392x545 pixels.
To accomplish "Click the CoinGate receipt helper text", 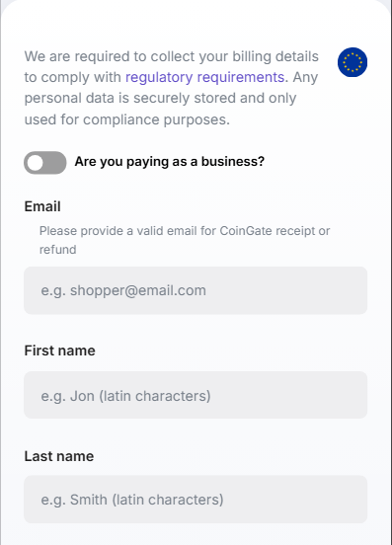I will pyautogui.click(x=185, y=240).
